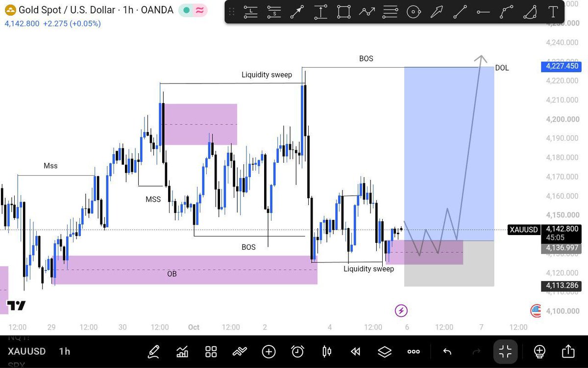The width and height of the screenshot is (588, 368).
Task: Open the XAUUSD symbol search
Action: (26, 351)
